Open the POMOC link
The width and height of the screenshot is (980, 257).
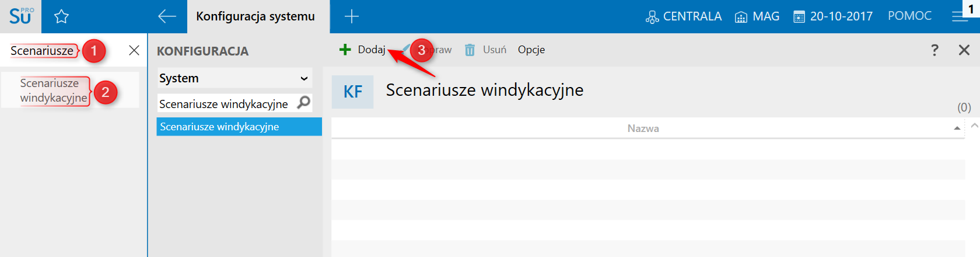pyautogui.click(x=909, y=16)
